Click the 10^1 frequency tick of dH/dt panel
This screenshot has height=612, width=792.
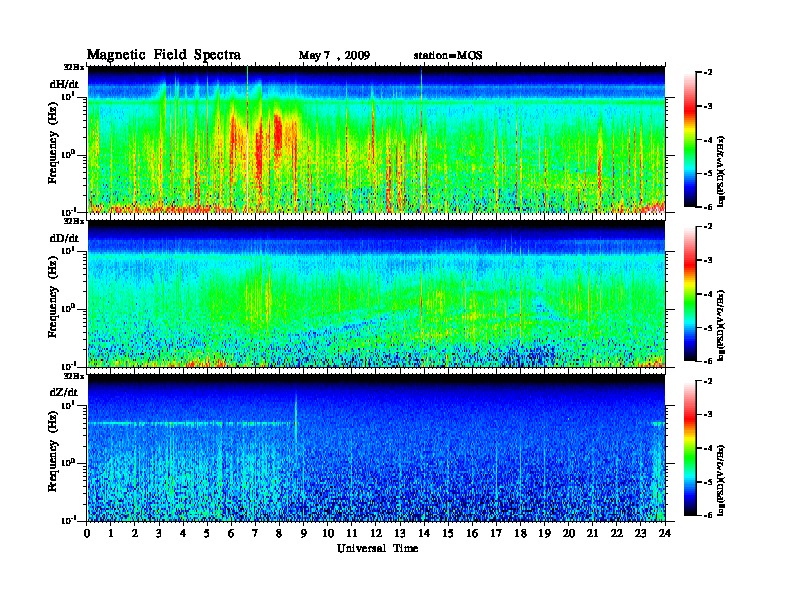[x=68, y=96]
